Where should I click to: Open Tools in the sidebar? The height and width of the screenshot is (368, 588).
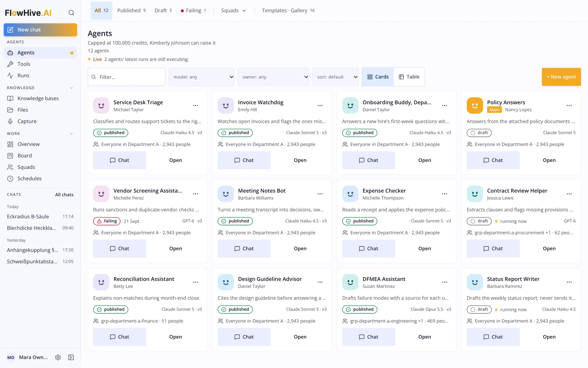[x=40, y=64]
